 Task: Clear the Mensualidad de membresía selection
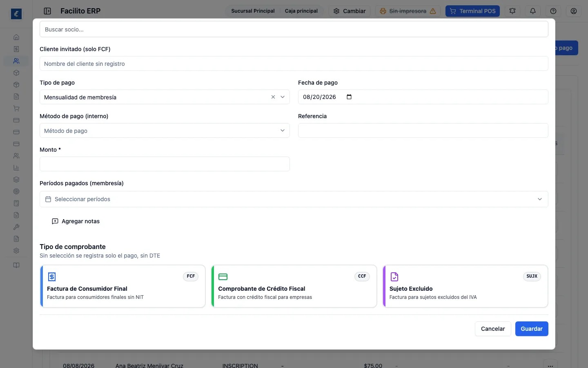(x=273, y=97)
